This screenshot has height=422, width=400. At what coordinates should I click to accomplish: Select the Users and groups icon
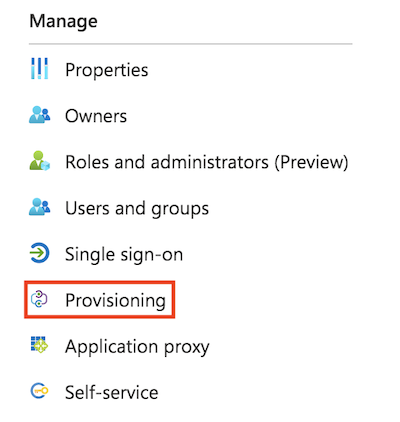39,207
